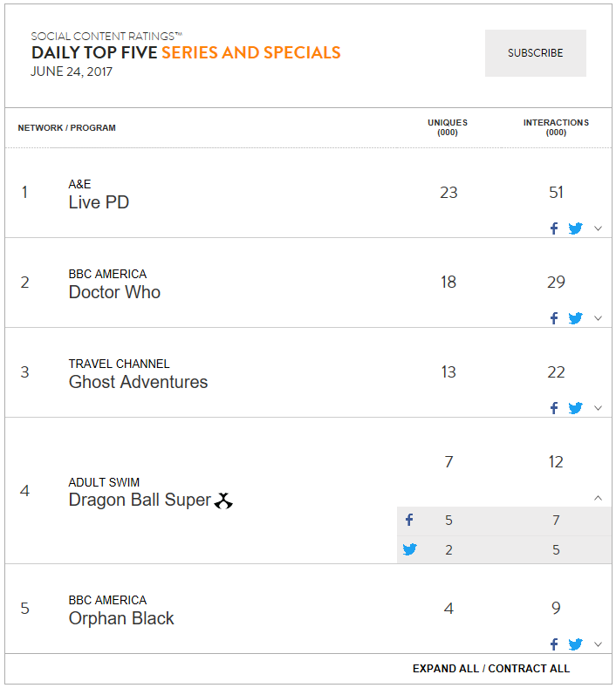
Task: Expand the Ghost Adventures details chevron
Action: [598, 408]
